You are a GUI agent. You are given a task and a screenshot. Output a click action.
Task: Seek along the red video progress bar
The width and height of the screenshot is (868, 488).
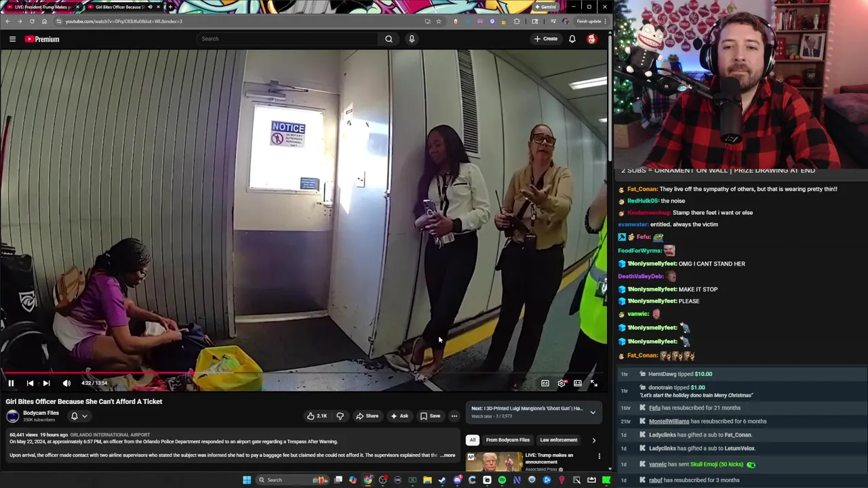pos(304,372)
